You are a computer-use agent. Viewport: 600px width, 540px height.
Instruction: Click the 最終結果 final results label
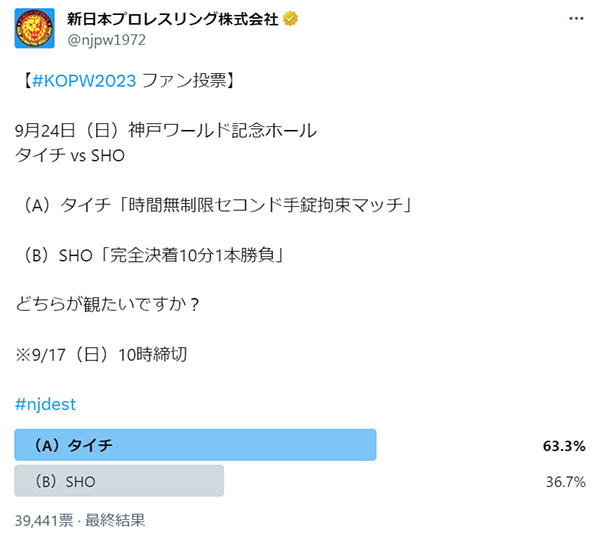click(115, 520)
